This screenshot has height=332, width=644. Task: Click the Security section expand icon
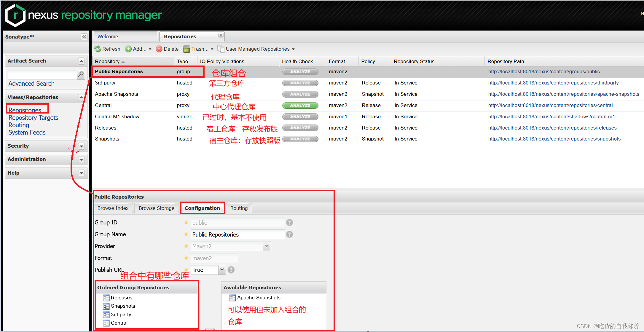pos(81,146)
